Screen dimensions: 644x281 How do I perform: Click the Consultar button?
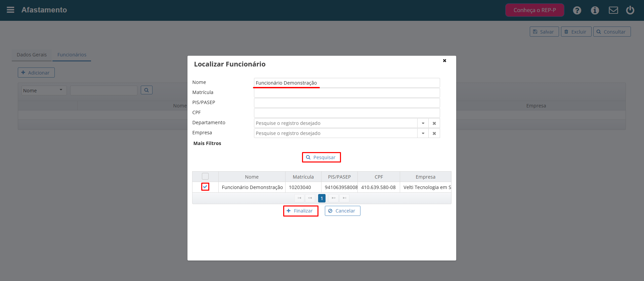tap(612, 32)
